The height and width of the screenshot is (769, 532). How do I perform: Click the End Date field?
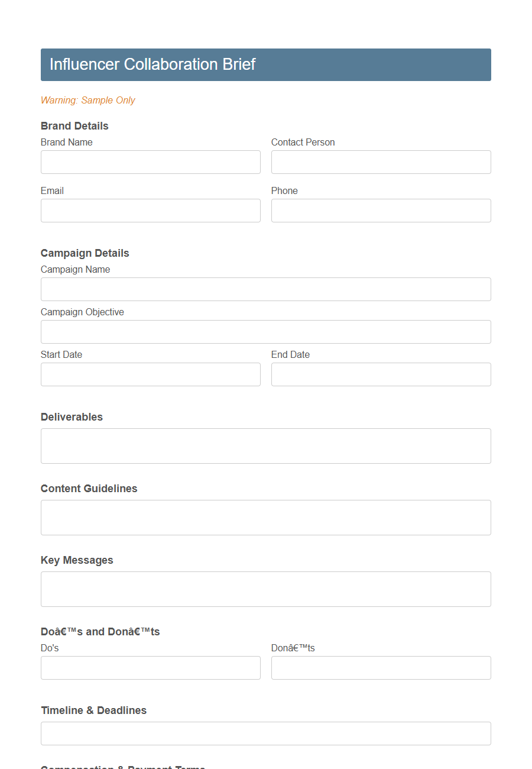click(x=381, y=374)
